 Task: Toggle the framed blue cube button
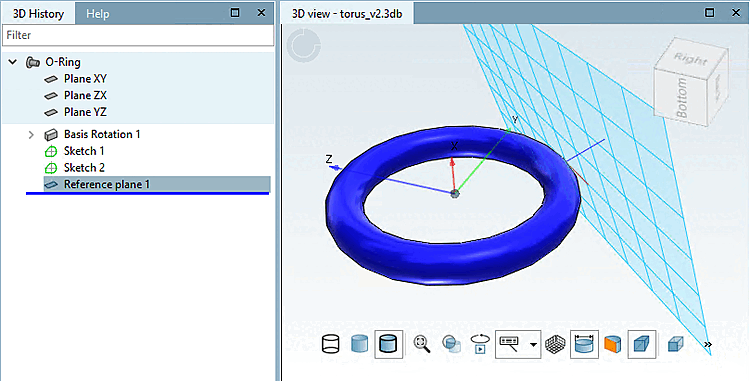tap(641, 344)
